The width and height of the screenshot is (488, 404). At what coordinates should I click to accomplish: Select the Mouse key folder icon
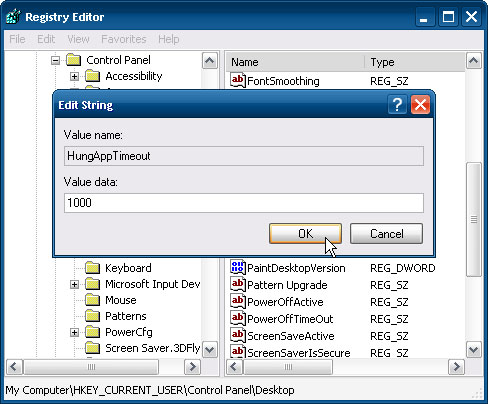click(92, 300)
